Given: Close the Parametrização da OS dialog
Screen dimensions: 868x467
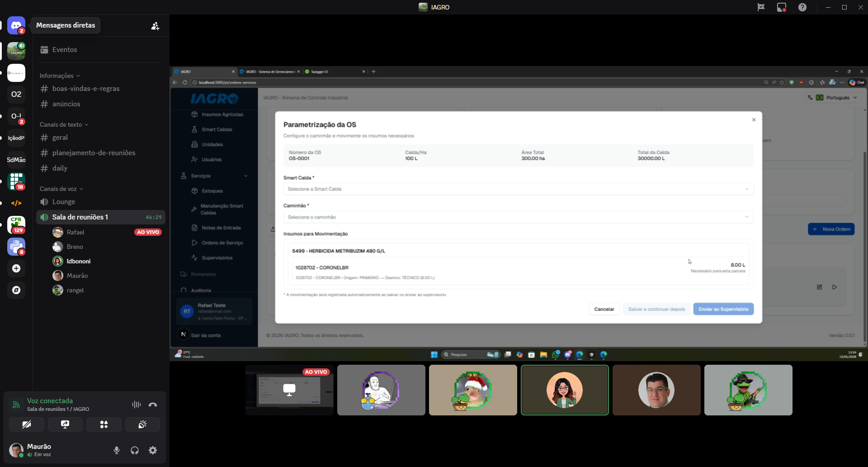Looking at the screenshot, I should (754, 120).
